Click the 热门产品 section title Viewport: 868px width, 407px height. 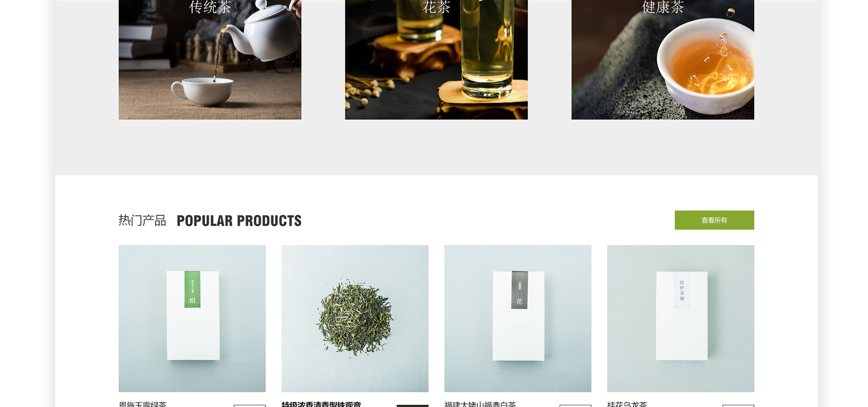pos(142,220)
